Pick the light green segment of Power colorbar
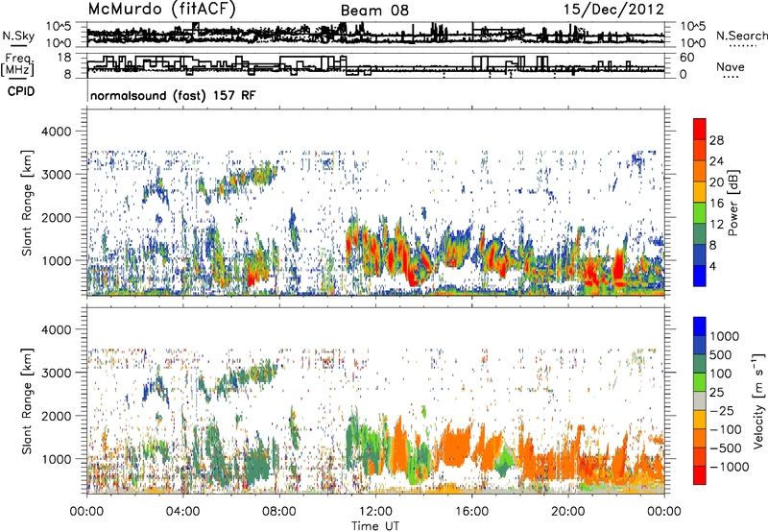The image size is (768, 532). pyautogui.click(x=700, y=213)
